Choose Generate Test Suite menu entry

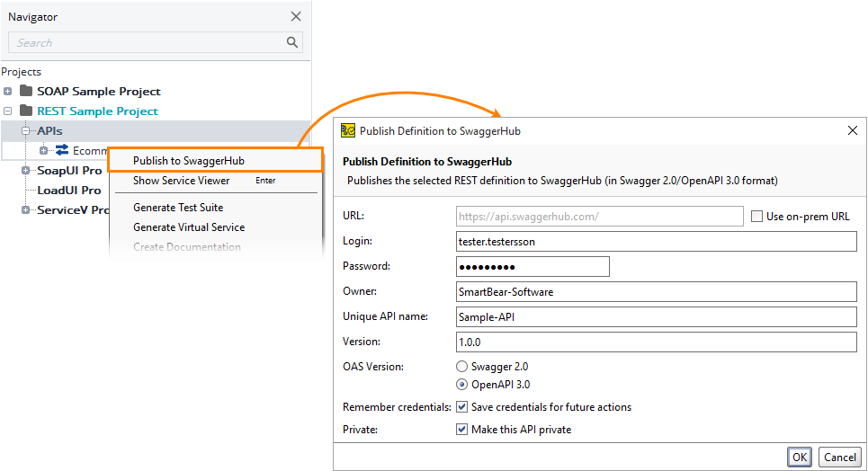click(215, 208)
